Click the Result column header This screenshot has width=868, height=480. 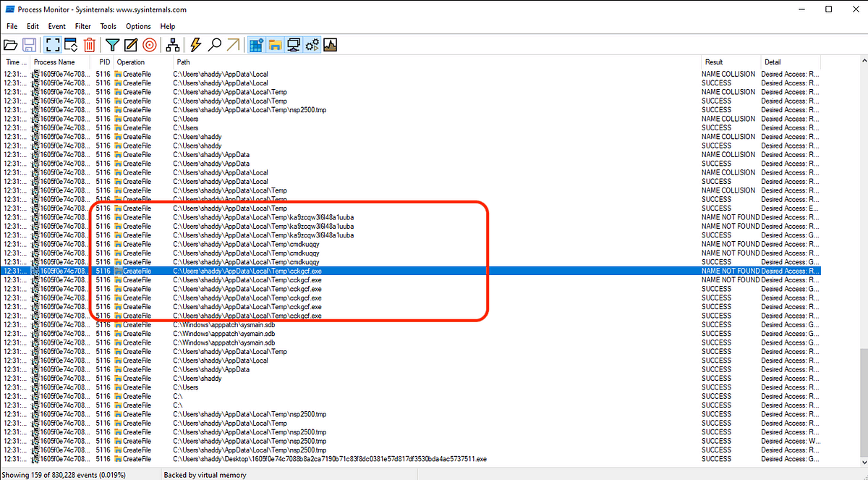[x=731, y=62]
